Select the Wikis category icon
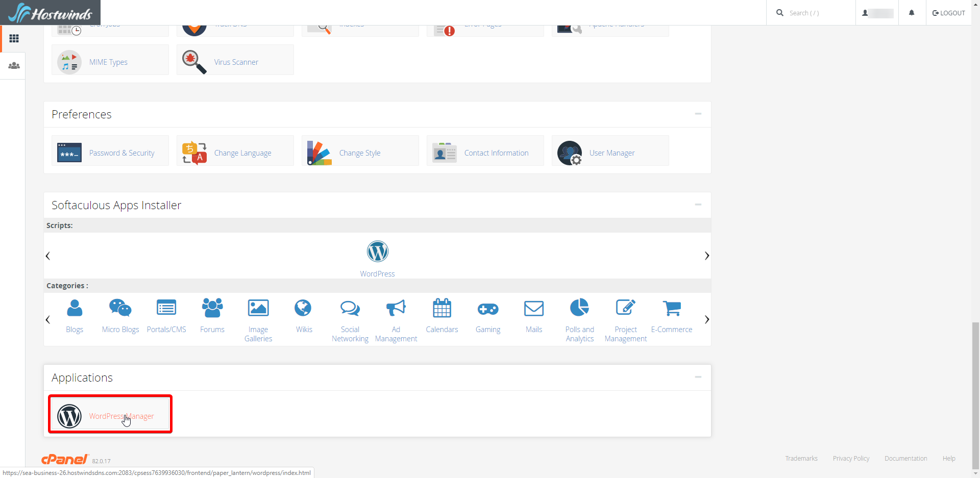Viewport: 980px width, 478px height. pos(303,308)
